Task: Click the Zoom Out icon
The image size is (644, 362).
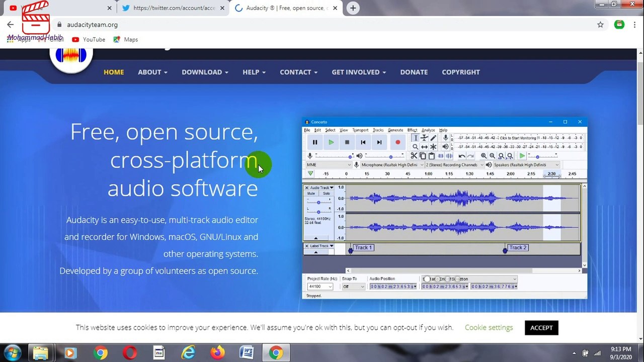Action: tap(492, 156)
